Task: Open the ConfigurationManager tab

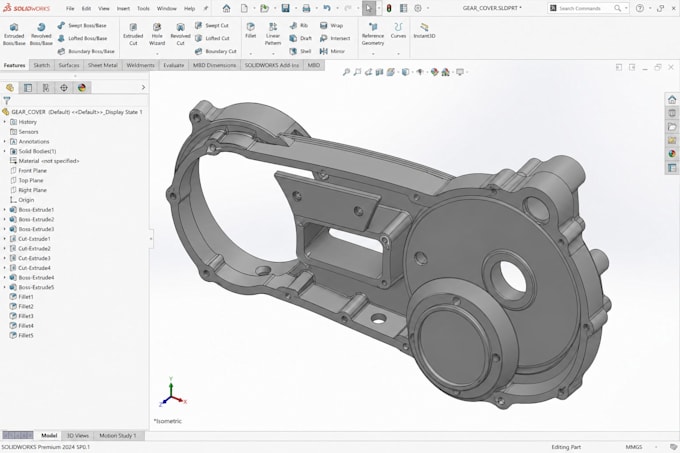Action: (x=46, y=88)
